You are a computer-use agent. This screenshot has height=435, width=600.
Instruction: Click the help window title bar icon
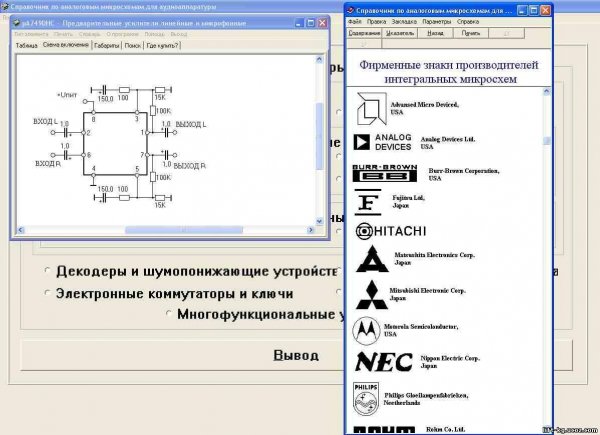point(350,10)
